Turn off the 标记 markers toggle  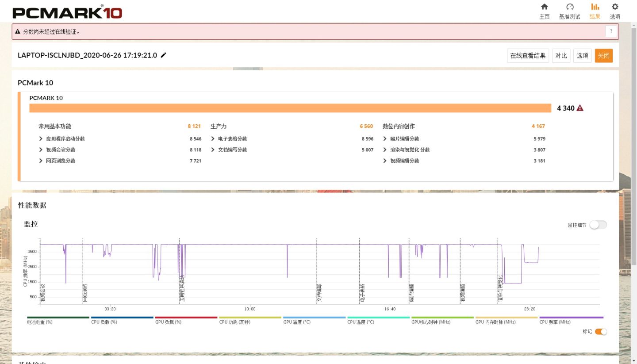point(601,332)
